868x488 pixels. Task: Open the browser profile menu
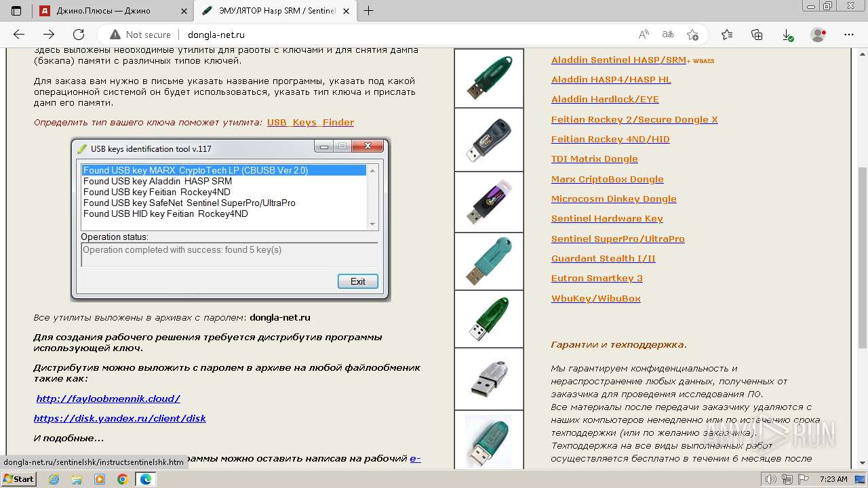[x=818, y=35]
